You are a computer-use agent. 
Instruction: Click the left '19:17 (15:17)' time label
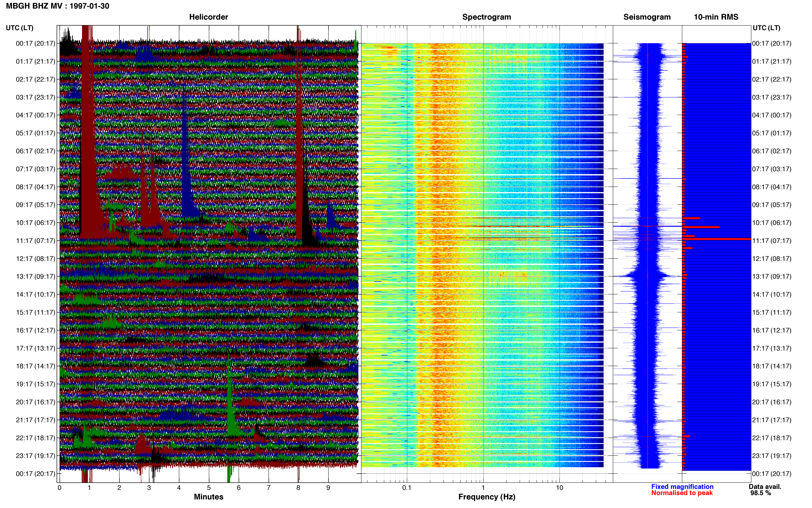(35, 384)
